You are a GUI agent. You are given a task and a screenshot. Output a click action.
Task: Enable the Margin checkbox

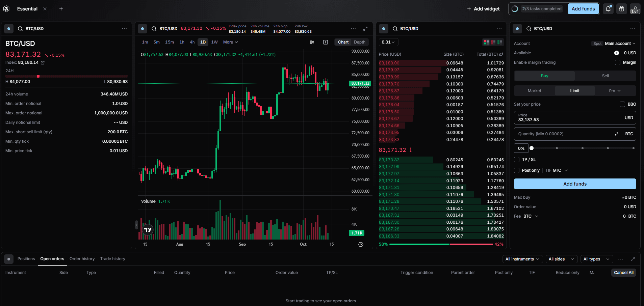pos(618,62)
